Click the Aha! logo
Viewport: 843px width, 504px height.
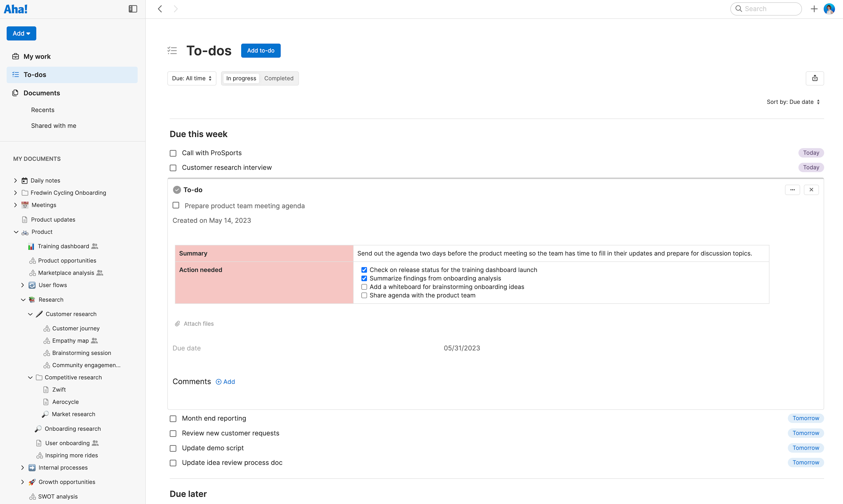16,8
